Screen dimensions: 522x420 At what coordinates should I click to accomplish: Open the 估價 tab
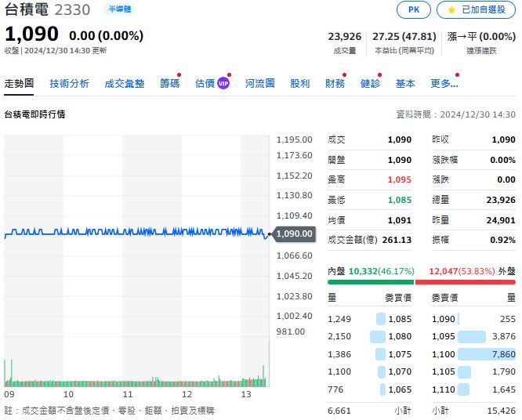point(205,83)
